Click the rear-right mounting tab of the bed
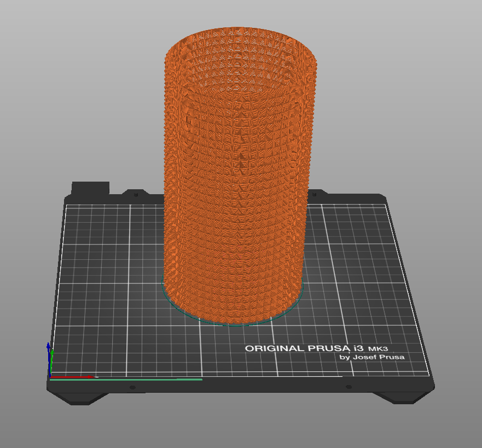 click(317, 193)
